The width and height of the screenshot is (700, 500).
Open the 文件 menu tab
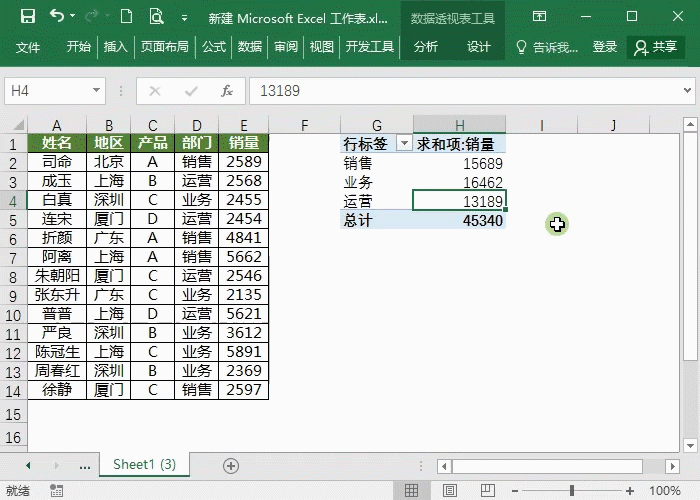coord(28,47)
